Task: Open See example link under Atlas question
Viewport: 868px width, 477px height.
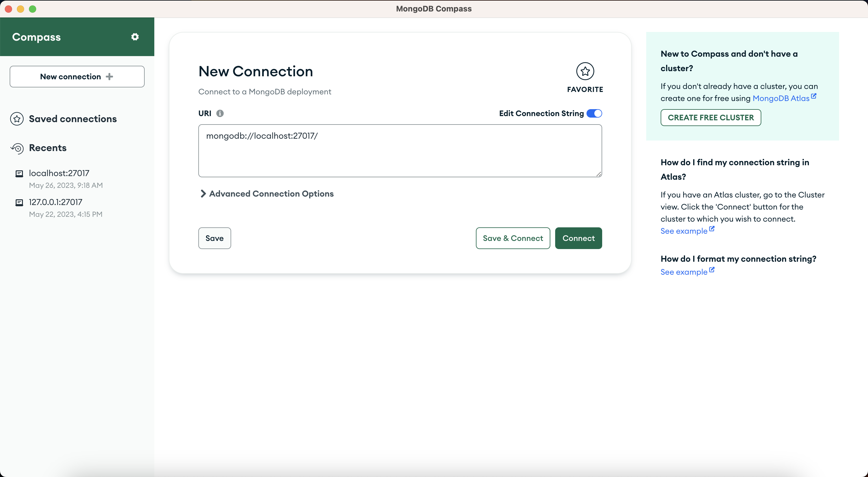Action: (684, 231)
